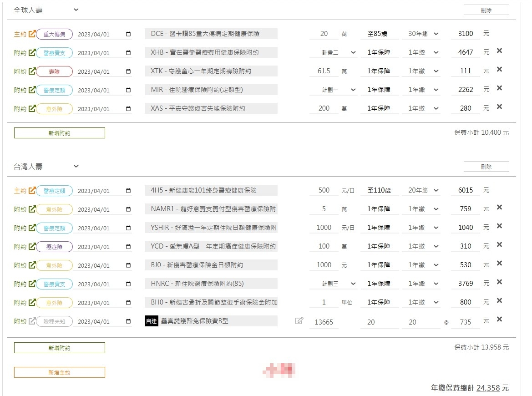Open external link icon for DCE main policy

[32, 34]
